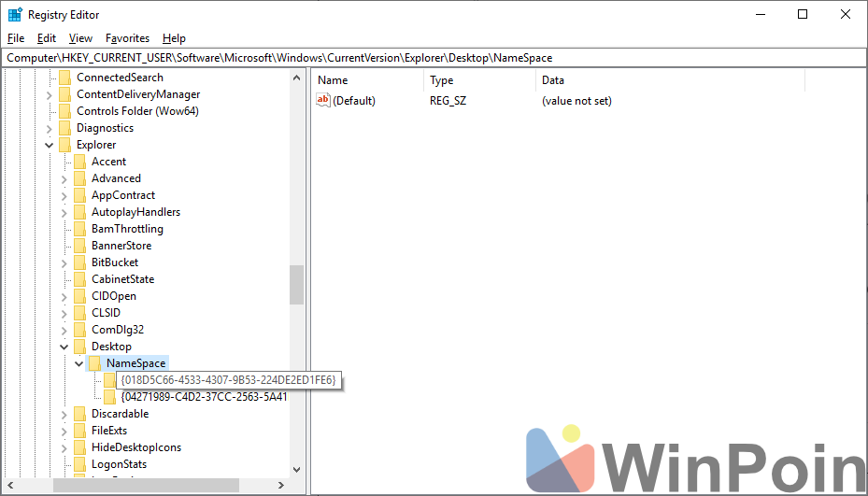The width and height of the screenshot is (868, 496).
Task: Click the tree scroll up arrow
Action: click(x=297, y=78)
